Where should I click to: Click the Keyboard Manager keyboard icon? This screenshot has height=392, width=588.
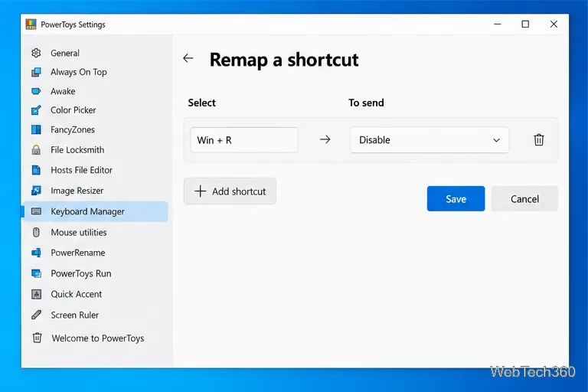pos(36,211)
